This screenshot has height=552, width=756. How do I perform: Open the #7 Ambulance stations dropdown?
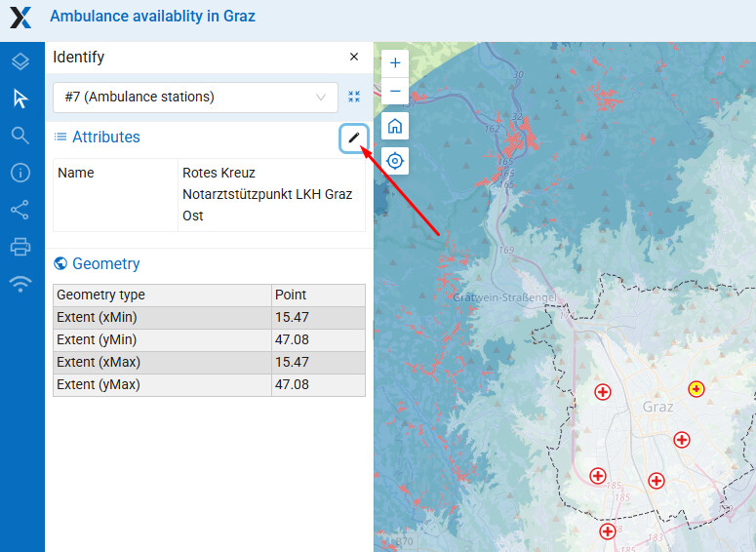(195, 97)
